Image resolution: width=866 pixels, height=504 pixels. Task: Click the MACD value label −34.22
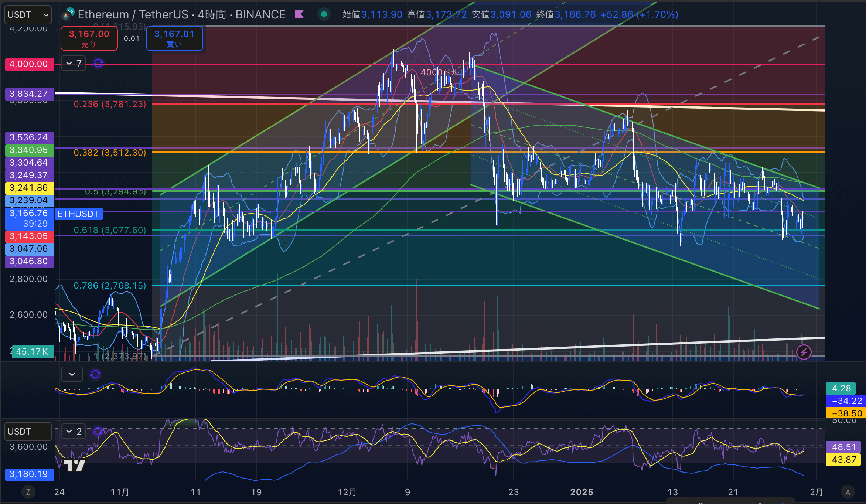[846, 401]
